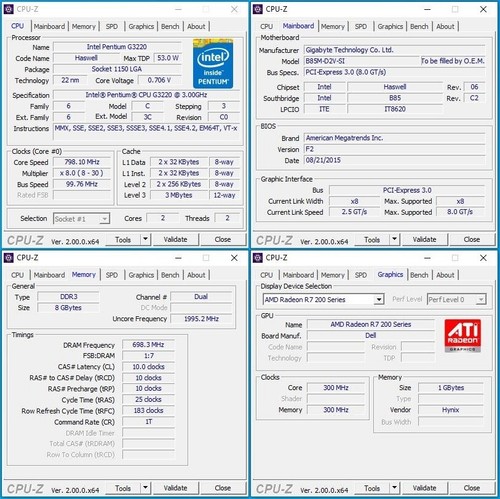Close the Memory window using title bar X
Viewport: 500px width, 499px height.
[234, 258]
